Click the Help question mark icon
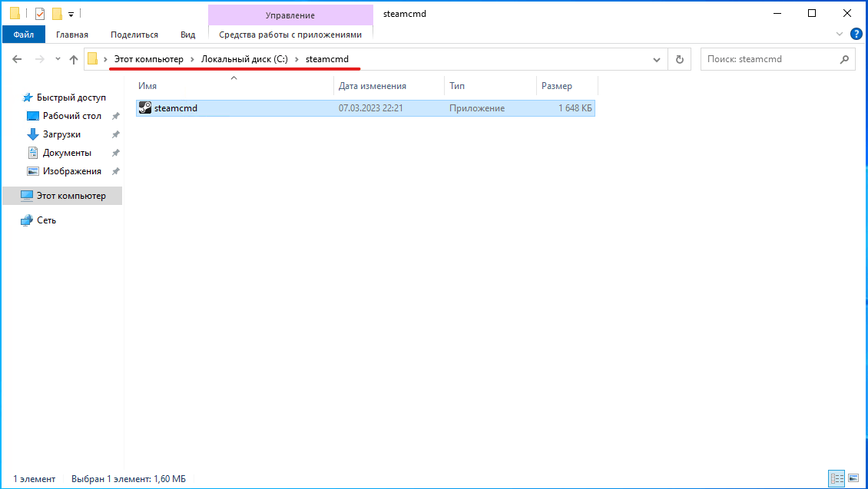Screen dimensions: 868x489 point(856,34)
